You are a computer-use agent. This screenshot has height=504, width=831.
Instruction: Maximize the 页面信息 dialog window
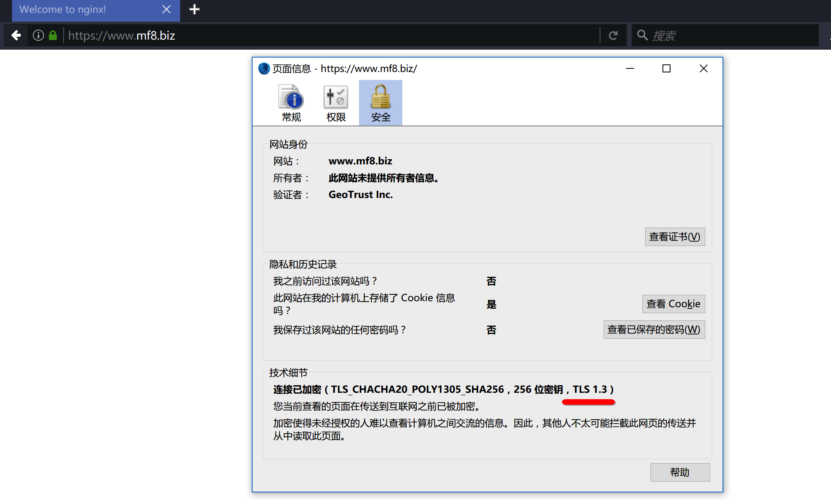[x=666, y=68]
